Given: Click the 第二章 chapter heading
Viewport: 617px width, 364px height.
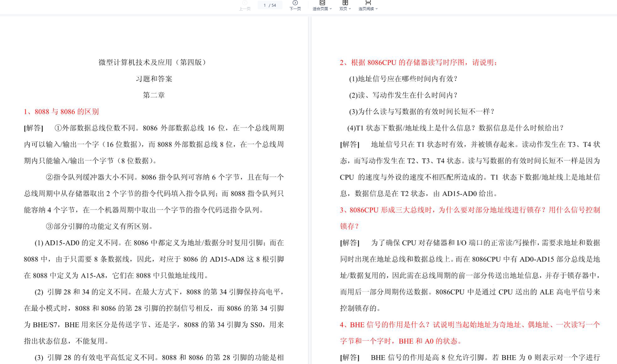Looking at the screenshot, I should 154,95.
